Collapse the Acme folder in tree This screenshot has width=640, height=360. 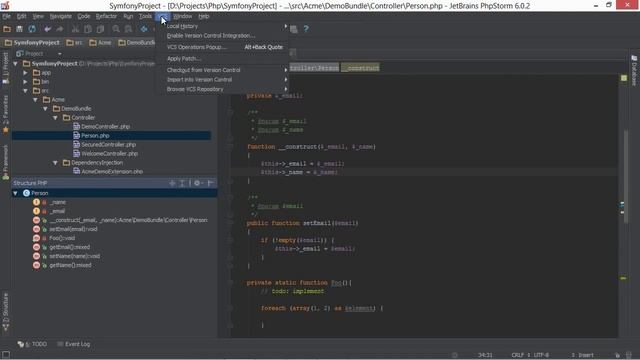36,100
